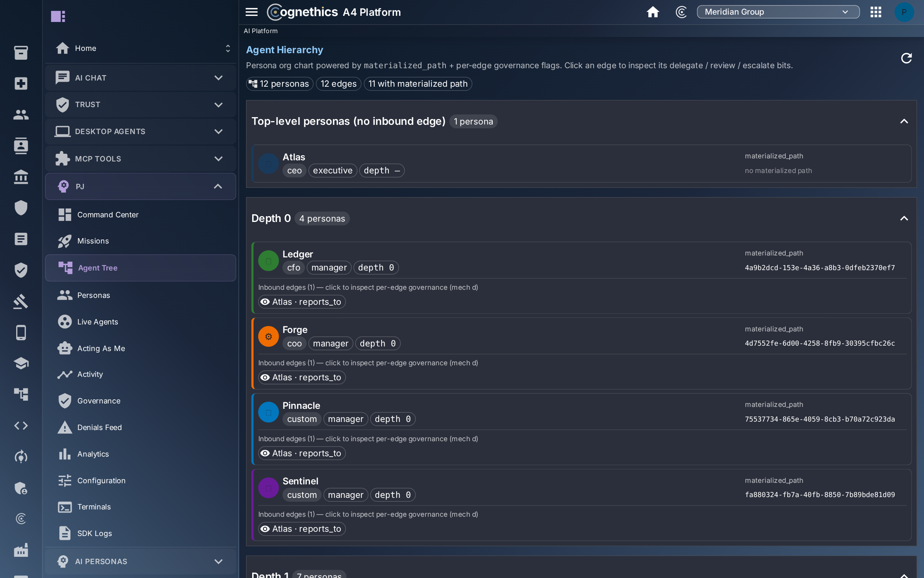Collapse the Depth 0 section
This screenshot has width=924, height=578.
click(x=904, y=218)
